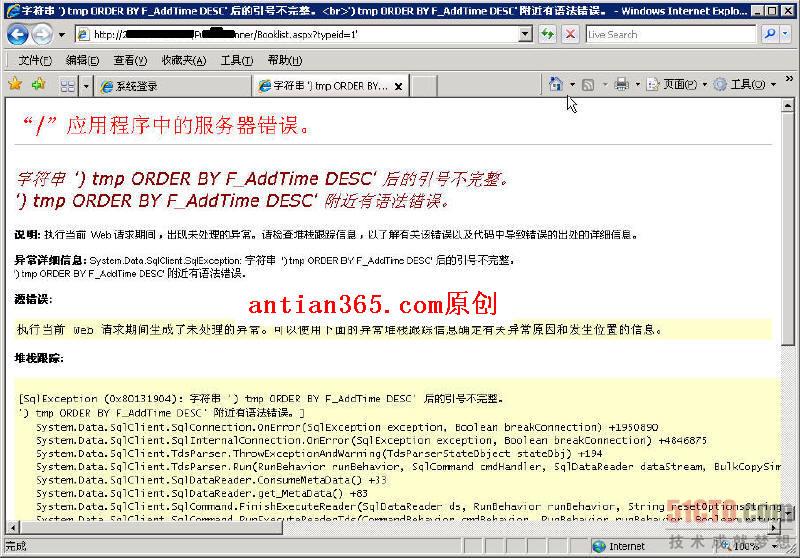Click the [SqlException (0x80131904) line
The height and width of the screenshot is (558, 800).
point(261,398)
